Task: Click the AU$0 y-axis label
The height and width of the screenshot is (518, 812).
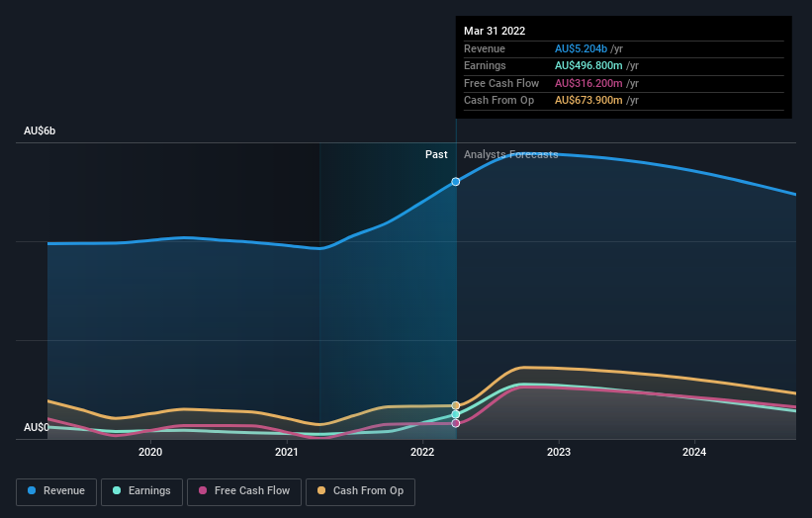Action: pyautogui.click(x=37, y=427)
